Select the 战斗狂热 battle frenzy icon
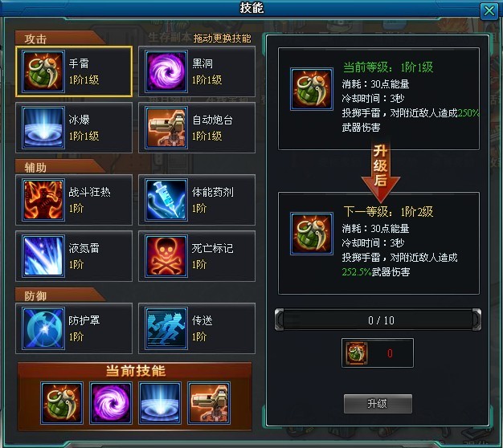This screenshot has width=503, height=448. pyautogui.click(x=43, y=200)
